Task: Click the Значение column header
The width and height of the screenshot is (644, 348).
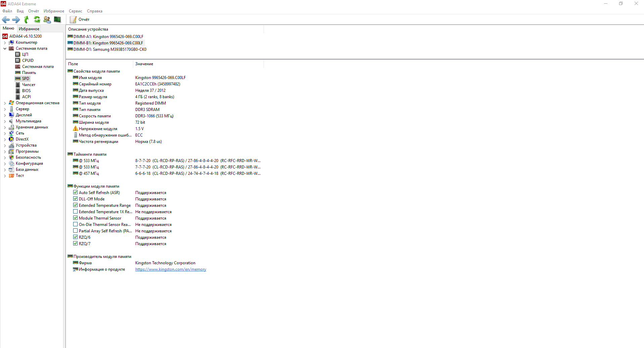Action: coord(198,64)
